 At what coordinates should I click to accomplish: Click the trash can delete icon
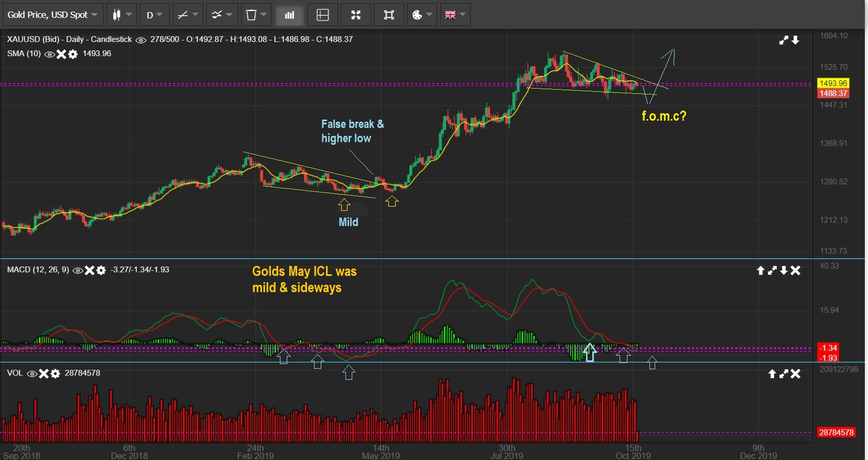point(256,15)
